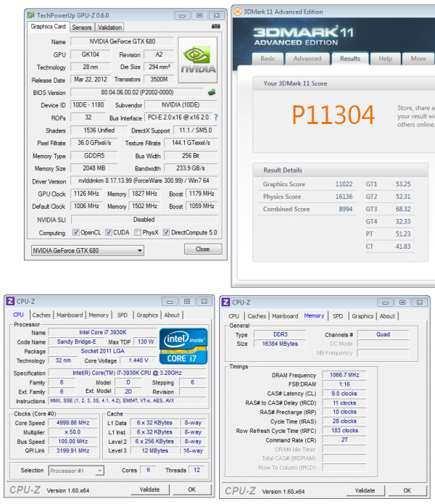The image size is (435, 504).
Task: Click the 3DMark 11 title bar icon
Action: click(x=238, y=12)
